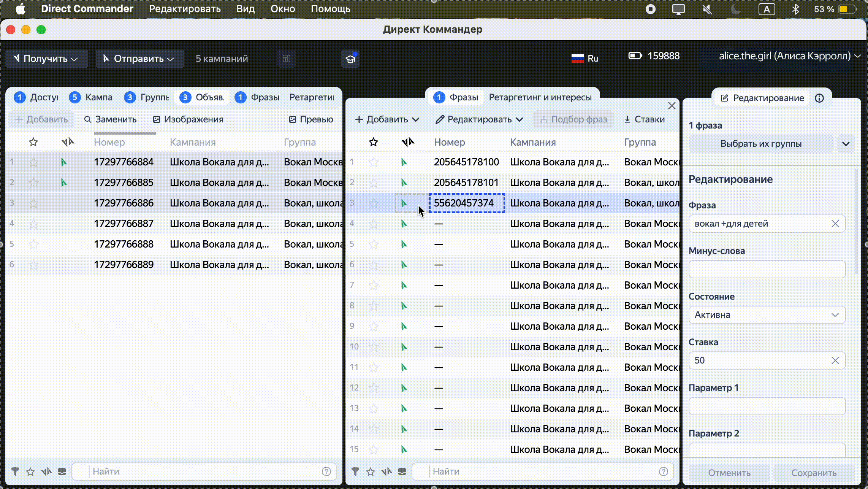Image resolution: width=868 pixels, height=489 pixels.
Task: Open the Вид menu in menu bar
Action: (x=245, y=9)
